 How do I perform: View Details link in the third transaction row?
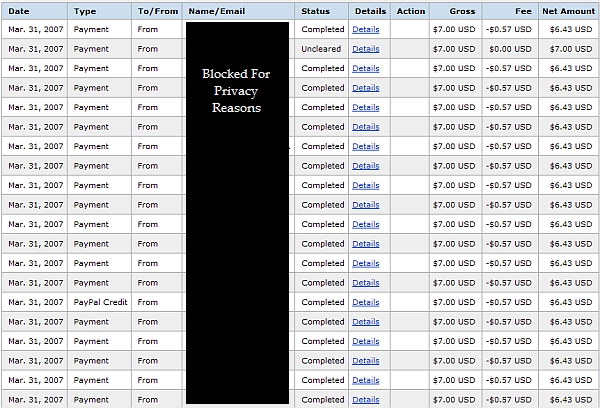click(x=366, y=69)
